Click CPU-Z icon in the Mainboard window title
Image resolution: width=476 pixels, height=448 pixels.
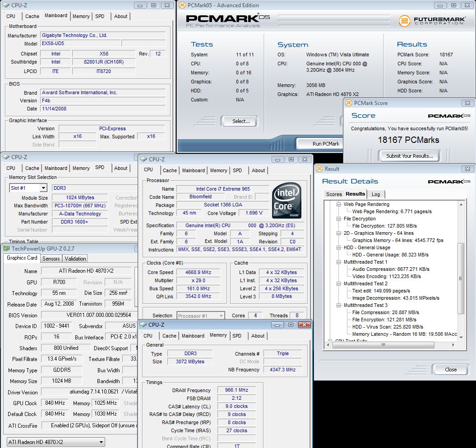coord(6,5)
